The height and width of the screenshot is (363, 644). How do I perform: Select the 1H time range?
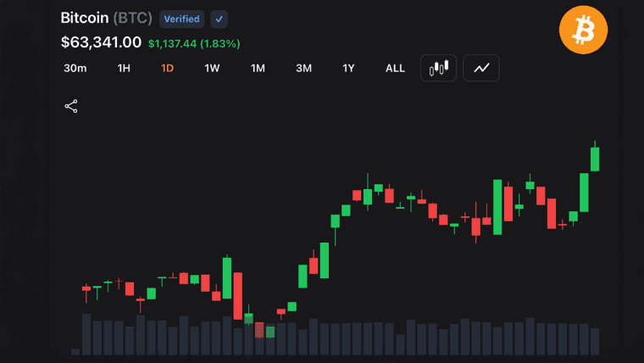(124, 68)
